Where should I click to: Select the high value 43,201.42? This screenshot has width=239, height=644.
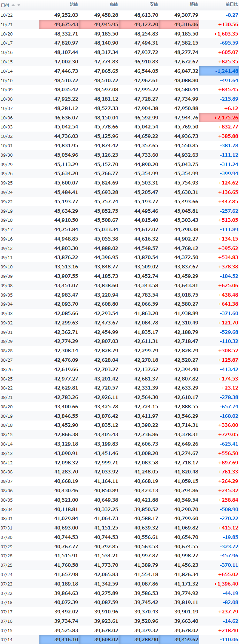pyautogui.click(x=106, y=379)
